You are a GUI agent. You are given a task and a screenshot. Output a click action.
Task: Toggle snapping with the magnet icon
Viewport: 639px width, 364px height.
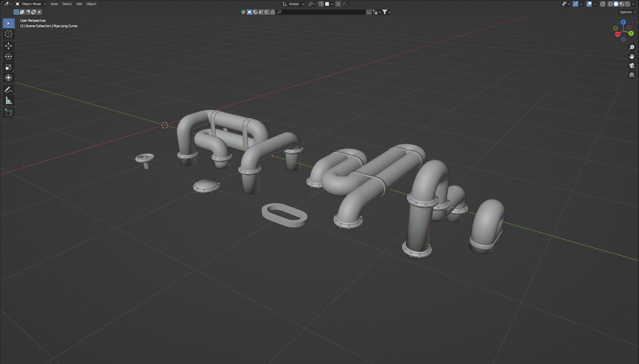tap(321, 4)
